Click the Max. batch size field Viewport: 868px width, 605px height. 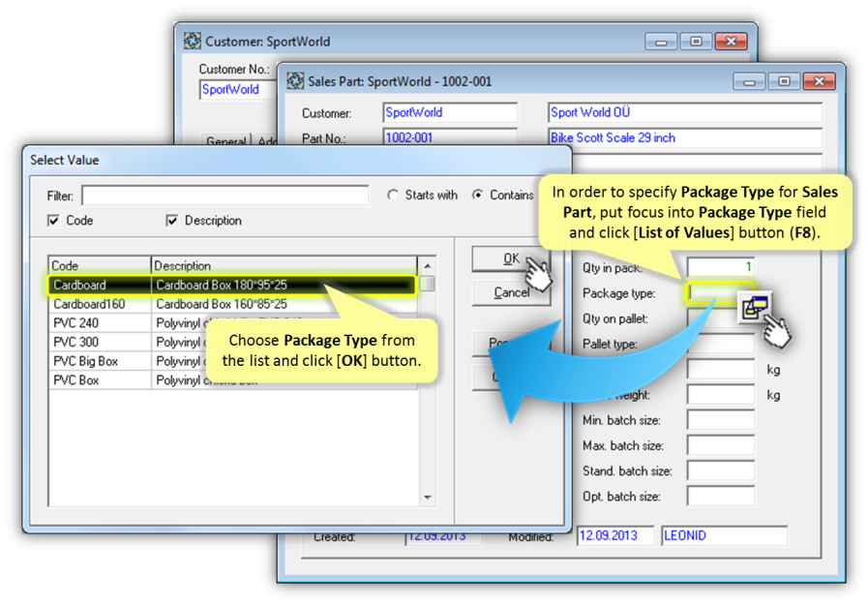coord(720,445)
